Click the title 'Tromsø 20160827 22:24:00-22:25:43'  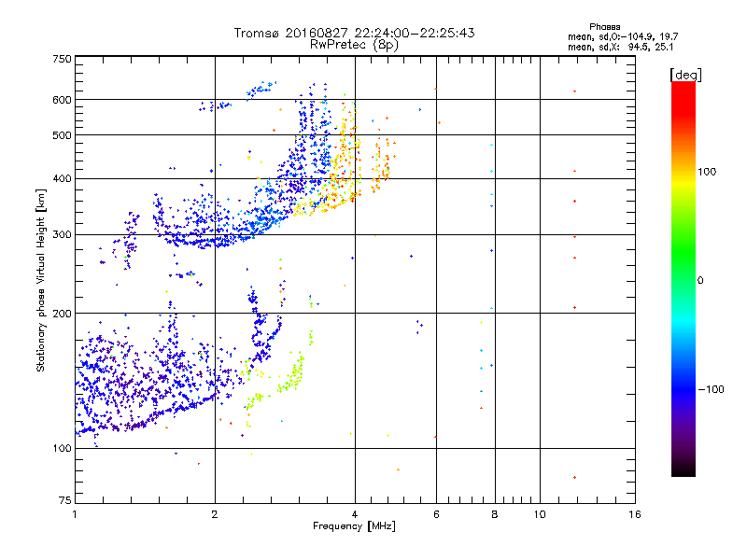354,33
